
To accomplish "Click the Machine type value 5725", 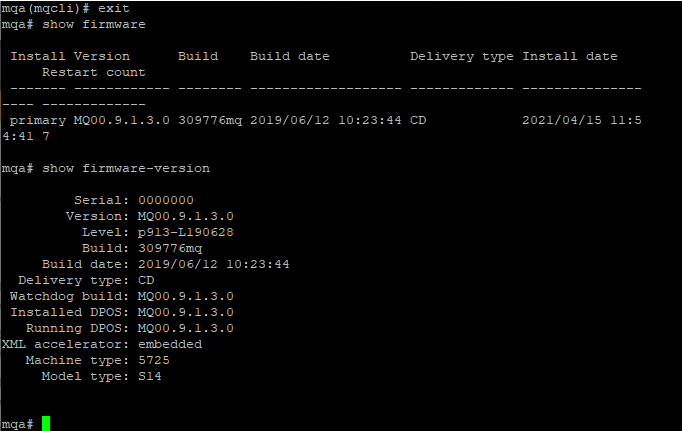I will (154, 360).
